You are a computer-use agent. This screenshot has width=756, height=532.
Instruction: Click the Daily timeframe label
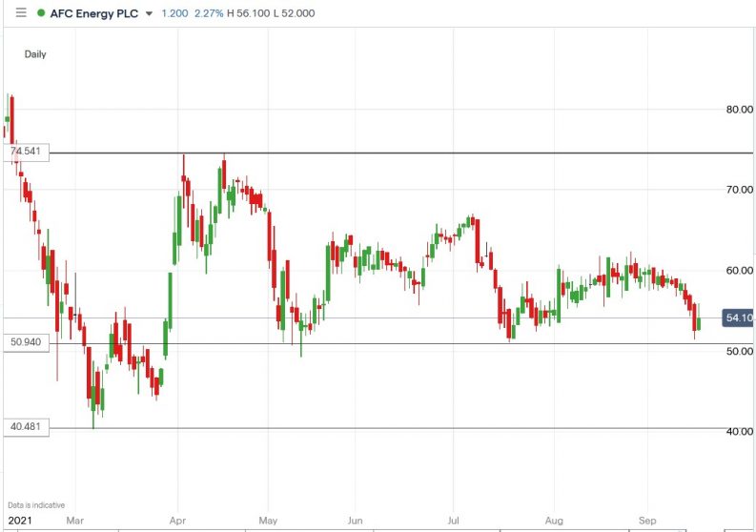(x=35, y=54)
